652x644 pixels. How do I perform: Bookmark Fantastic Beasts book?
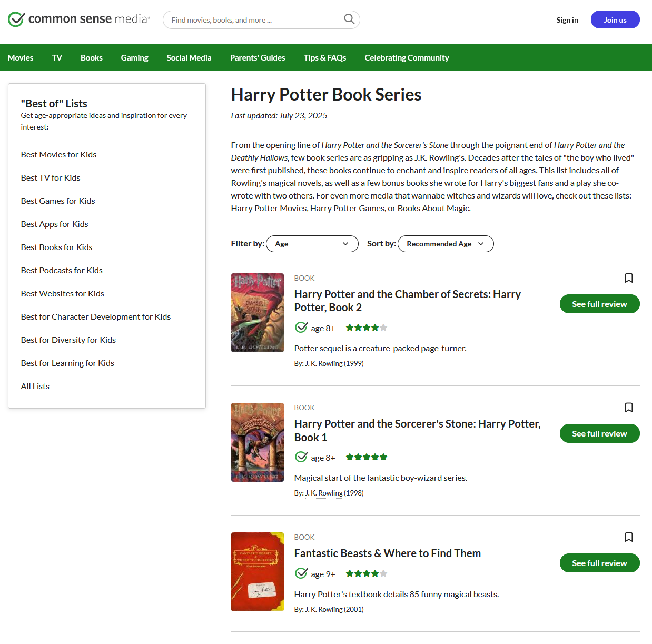click(x=629, y=537)
